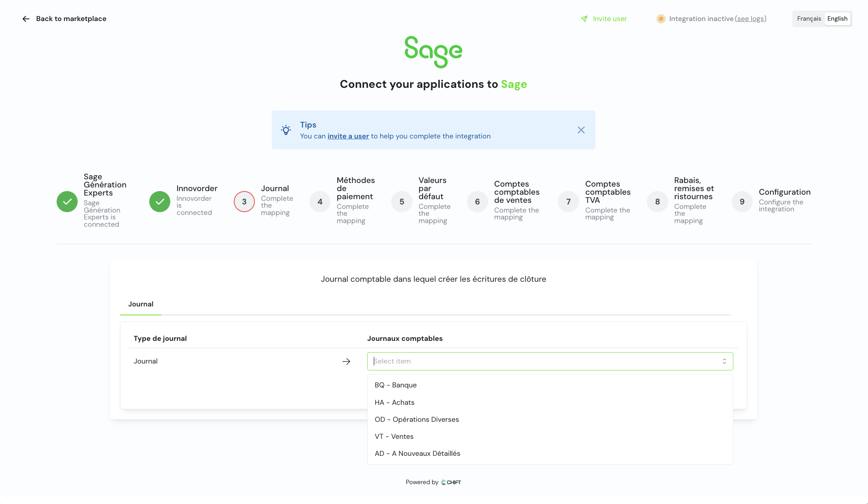Click the Sage Génération Experts step title

click(x=105, y=185)
